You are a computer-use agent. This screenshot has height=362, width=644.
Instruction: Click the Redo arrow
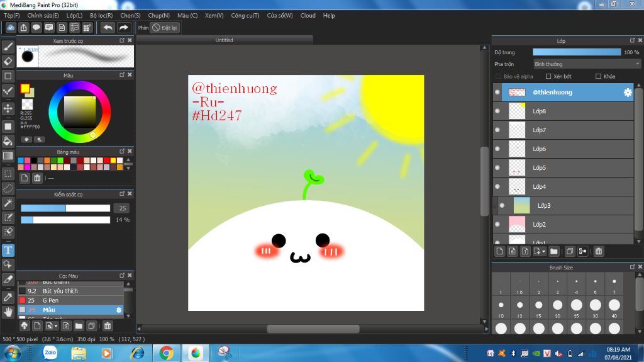click(x=123, y=28)
